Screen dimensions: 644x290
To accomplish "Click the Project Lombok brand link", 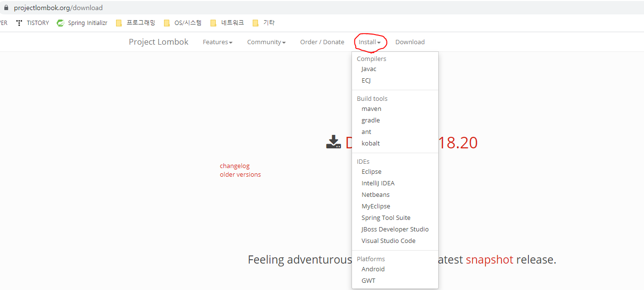I will coord(159,42).
